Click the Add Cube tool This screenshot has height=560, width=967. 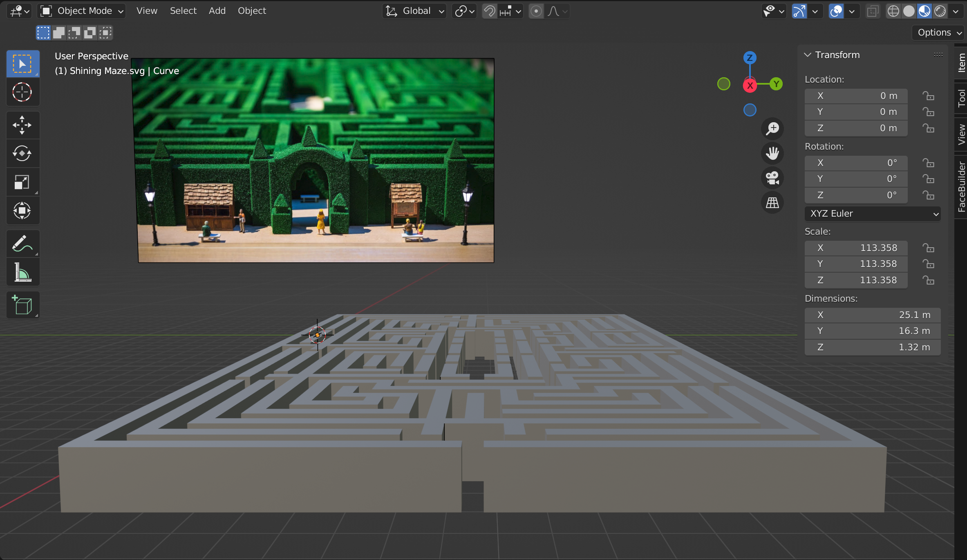[x=22, y=305]
